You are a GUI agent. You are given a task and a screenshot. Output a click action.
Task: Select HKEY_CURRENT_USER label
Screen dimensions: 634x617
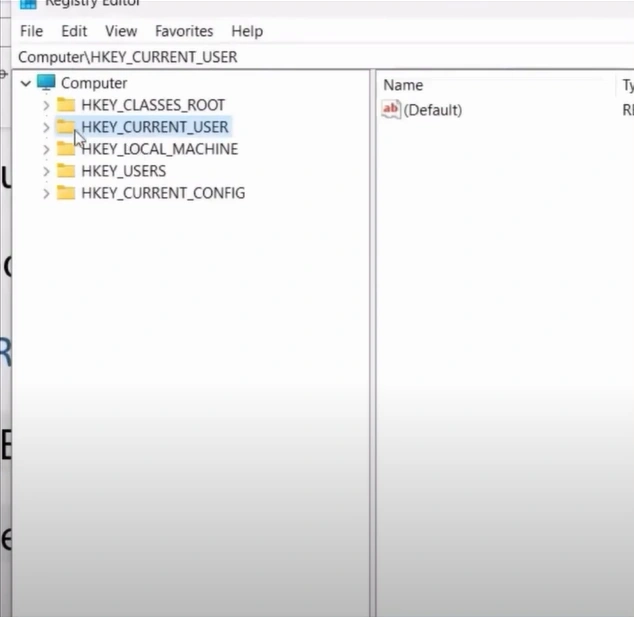pyautogui.click(x=155, y=127)
